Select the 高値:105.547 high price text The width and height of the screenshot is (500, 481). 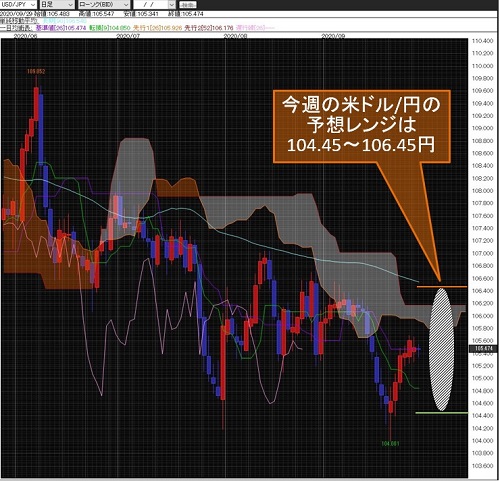click(x=96, y=14)
